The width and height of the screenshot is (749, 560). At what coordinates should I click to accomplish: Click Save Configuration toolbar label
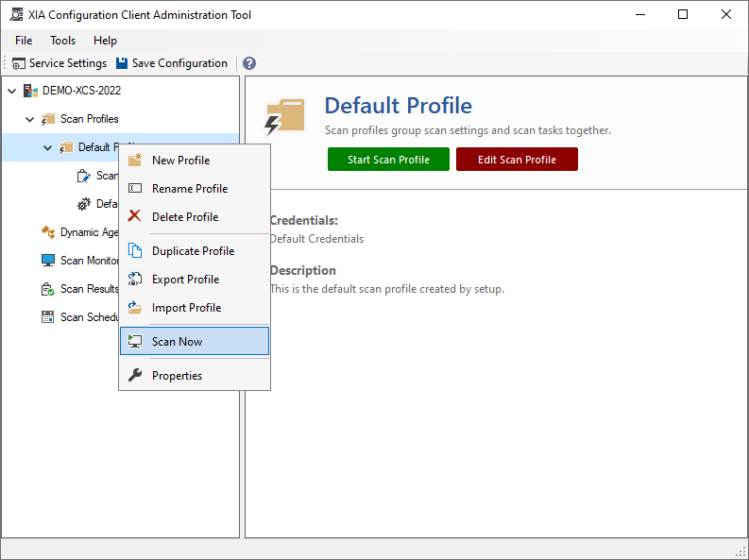pos(179,63)
